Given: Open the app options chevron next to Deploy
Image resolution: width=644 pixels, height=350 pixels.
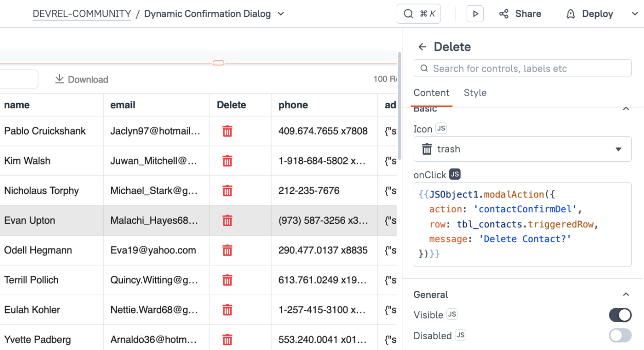Looking at the screenshot, I should pyautogui.click(x=635, y=13).
